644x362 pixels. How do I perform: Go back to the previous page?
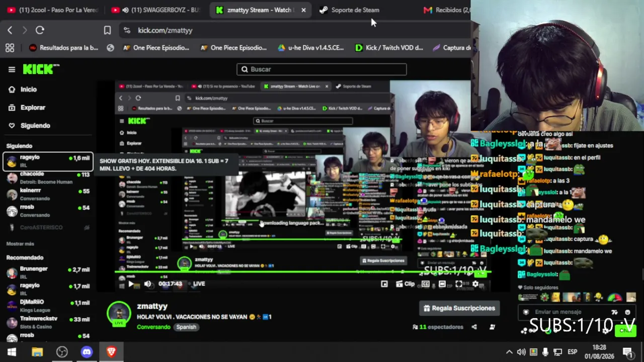click(x=10, y=30)
